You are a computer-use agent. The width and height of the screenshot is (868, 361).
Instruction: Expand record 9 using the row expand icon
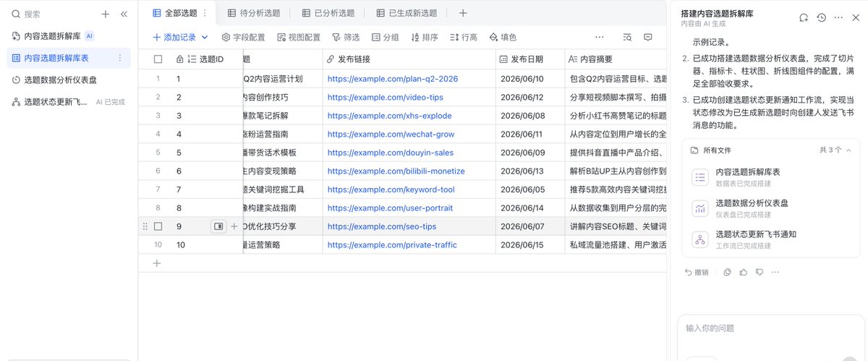click(x=218, y=226)
